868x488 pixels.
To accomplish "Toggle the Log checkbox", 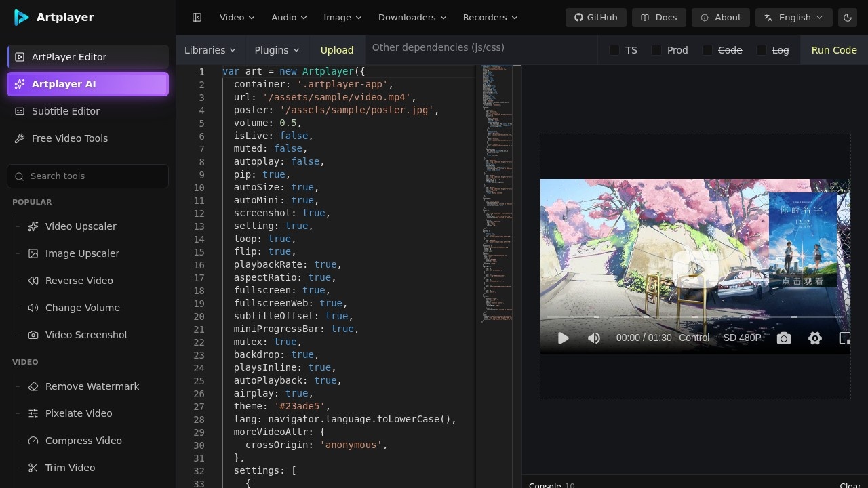I will click(x=762, y=50).
